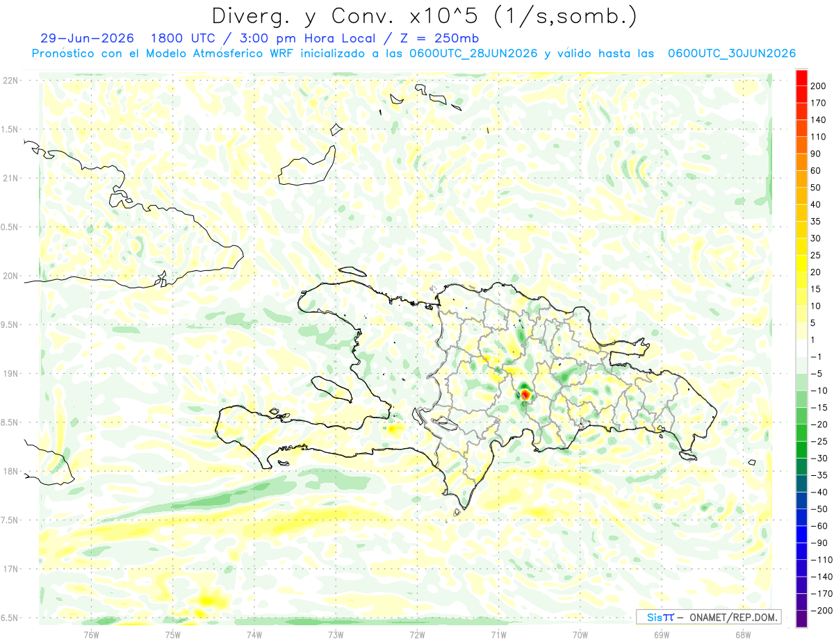Viewport: 834px width, 644px height.
Task: Click the positive "110" color scale label
Action: pyautogui.click(x=819, y=137)
